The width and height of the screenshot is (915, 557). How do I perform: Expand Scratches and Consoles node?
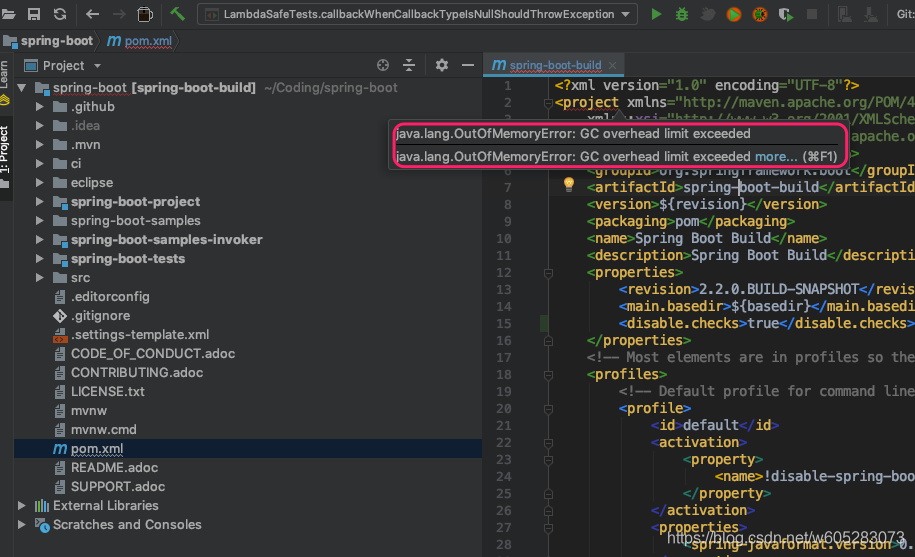(x=22, y=524)
